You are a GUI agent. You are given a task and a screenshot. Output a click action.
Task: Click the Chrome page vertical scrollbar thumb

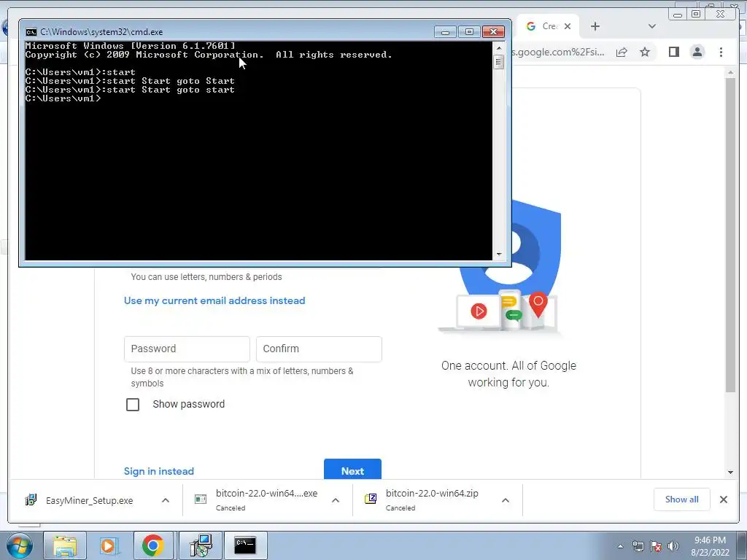pyautogui.click(x=730, y=236)
